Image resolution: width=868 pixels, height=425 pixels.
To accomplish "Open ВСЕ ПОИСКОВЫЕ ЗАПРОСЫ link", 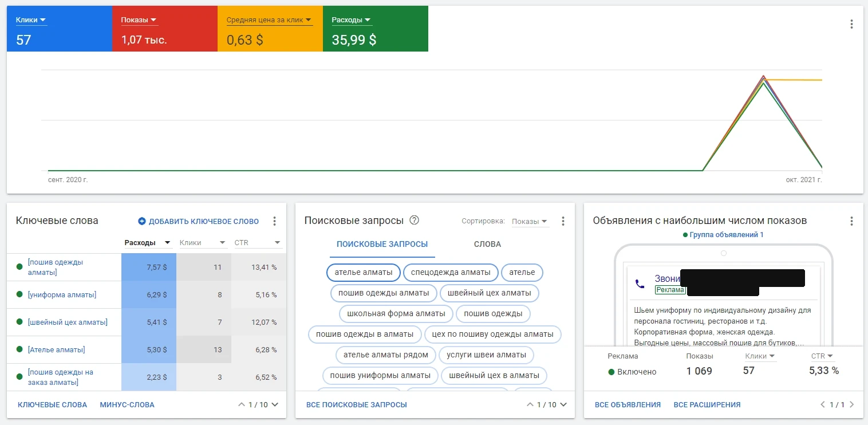I will tap(357, 405).
